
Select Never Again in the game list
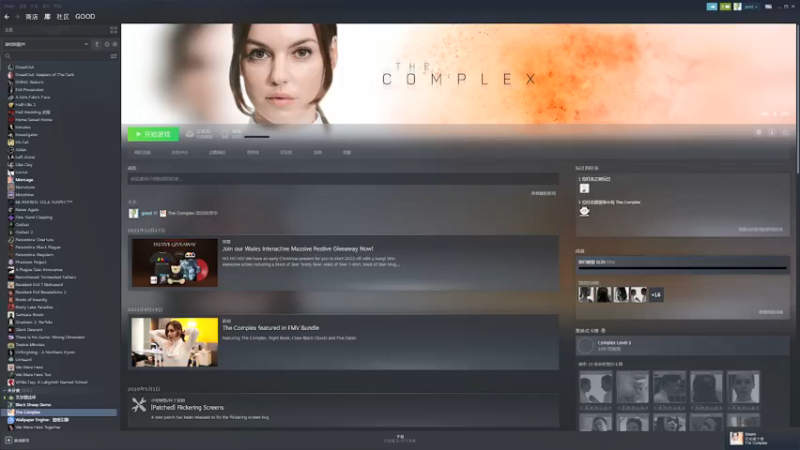click(27, 210)
